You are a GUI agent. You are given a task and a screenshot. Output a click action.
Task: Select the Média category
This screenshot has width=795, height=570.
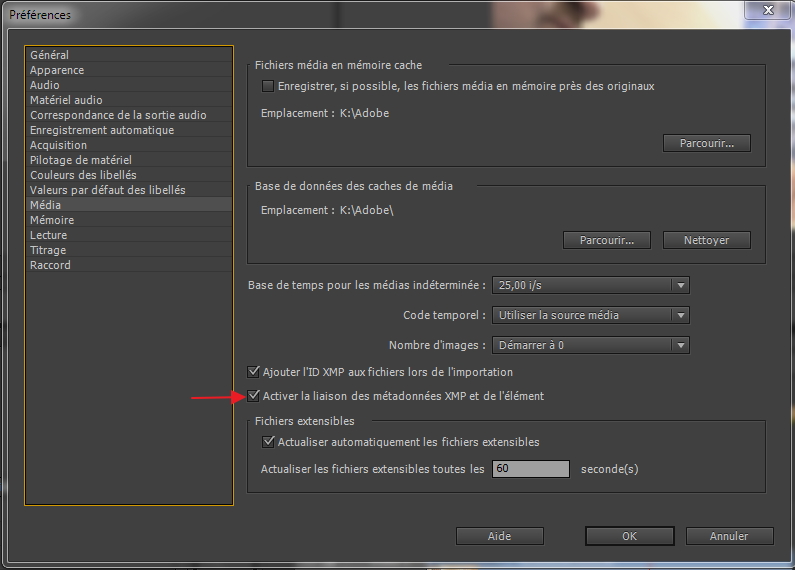coord(129,205)
